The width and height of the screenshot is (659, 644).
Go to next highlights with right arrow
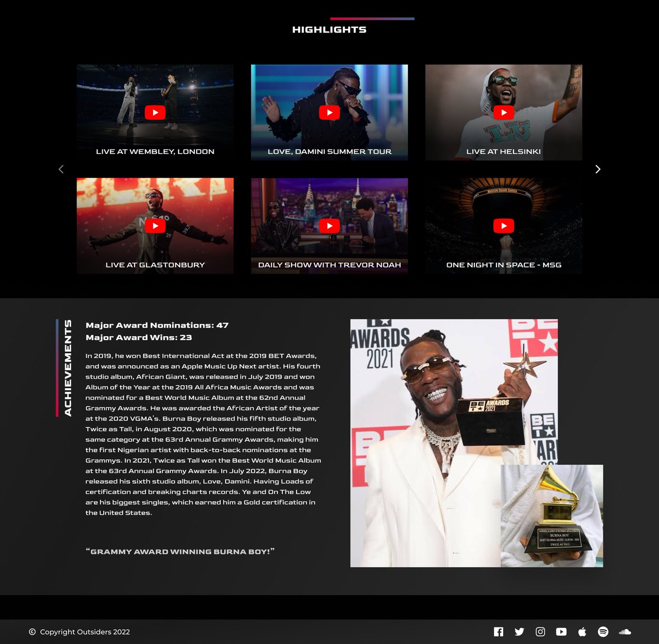pos(598,169)
